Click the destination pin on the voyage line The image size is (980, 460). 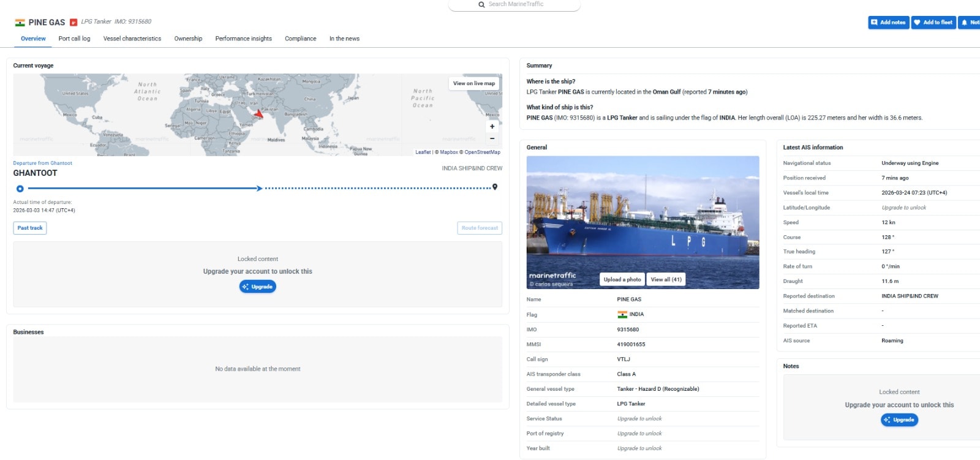pos(495,187)
